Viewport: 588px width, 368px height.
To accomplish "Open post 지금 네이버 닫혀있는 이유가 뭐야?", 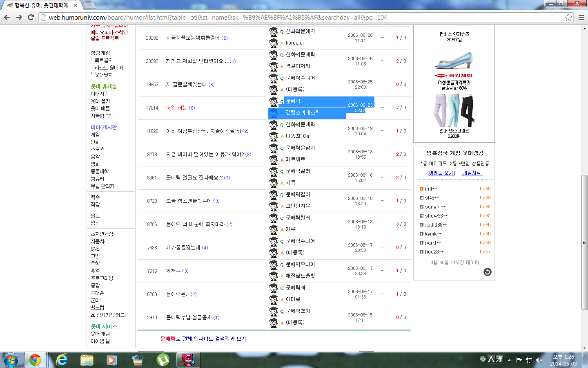I will [x=205, y=154].
